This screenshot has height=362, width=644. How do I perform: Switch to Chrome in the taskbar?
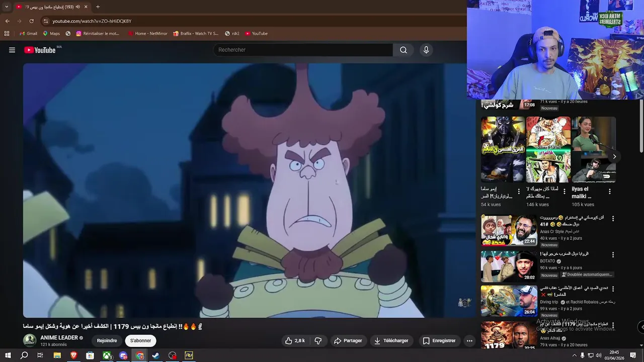point(140,355)
